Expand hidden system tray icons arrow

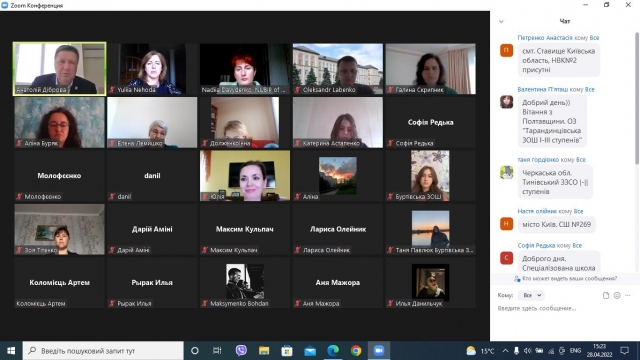(505, 351)
